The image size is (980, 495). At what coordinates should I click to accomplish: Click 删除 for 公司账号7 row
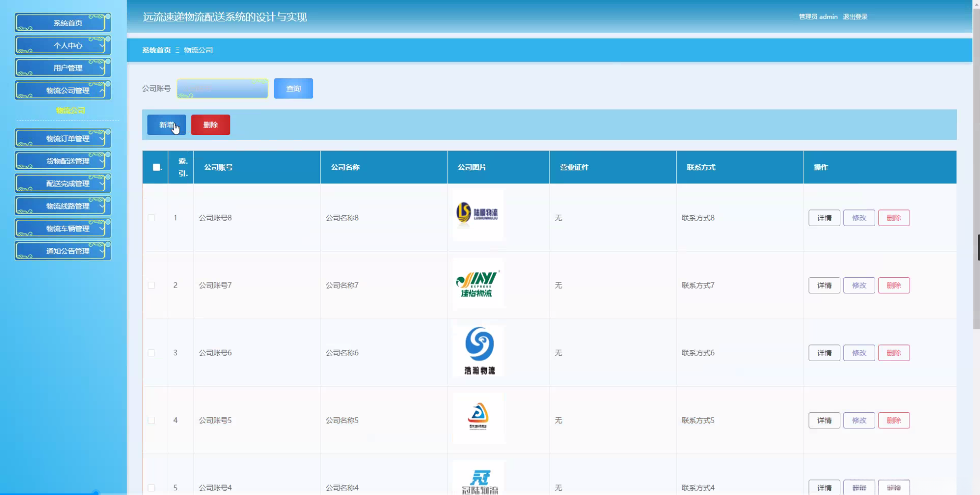[x=894, y=286]
